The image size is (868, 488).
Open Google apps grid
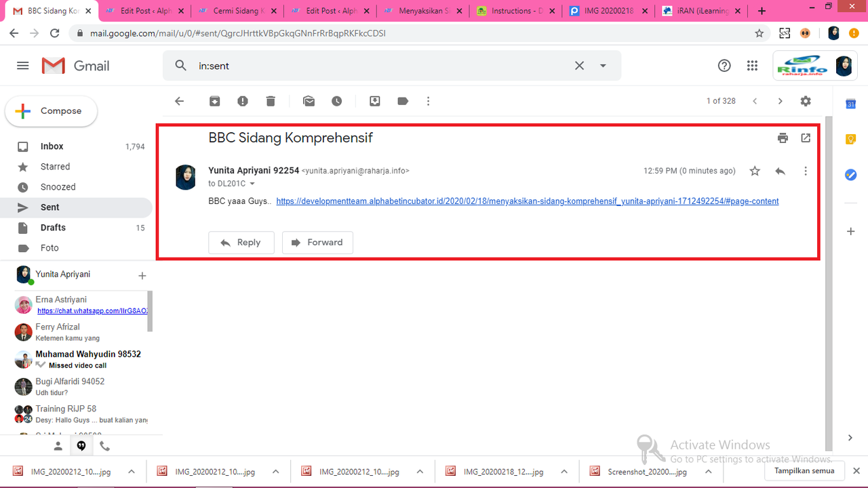point(752,66)
